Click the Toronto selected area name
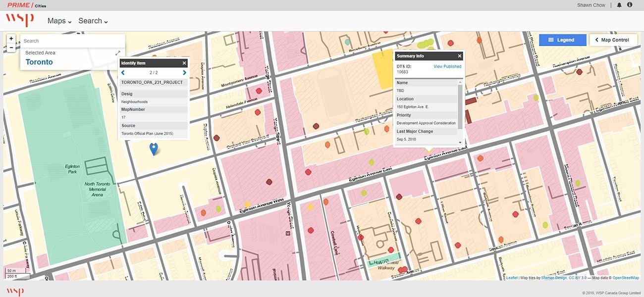The width and height of the screenshot is (644, 297). pyautogui.click(x=39, y=62)
